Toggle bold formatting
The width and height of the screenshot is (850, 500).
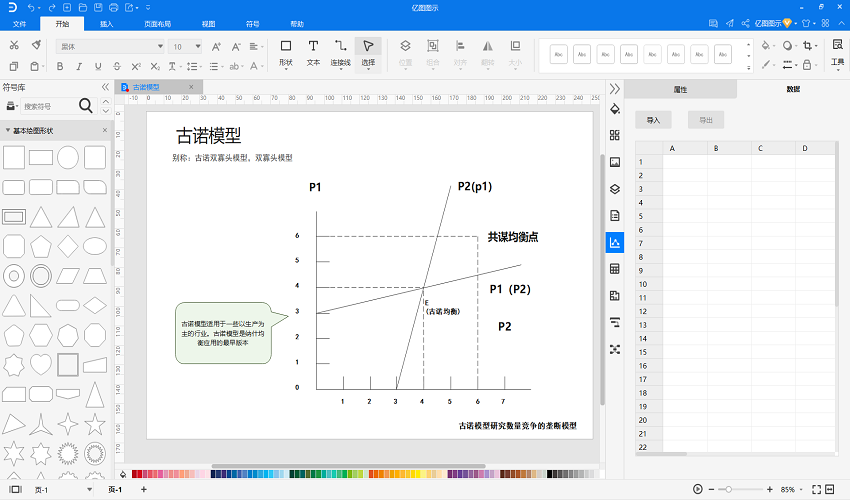60,66
